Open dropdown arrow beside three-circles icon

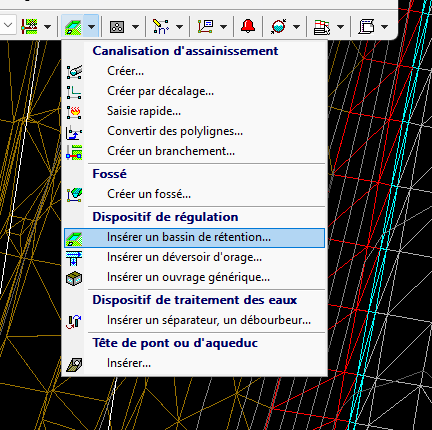(135, 27)
